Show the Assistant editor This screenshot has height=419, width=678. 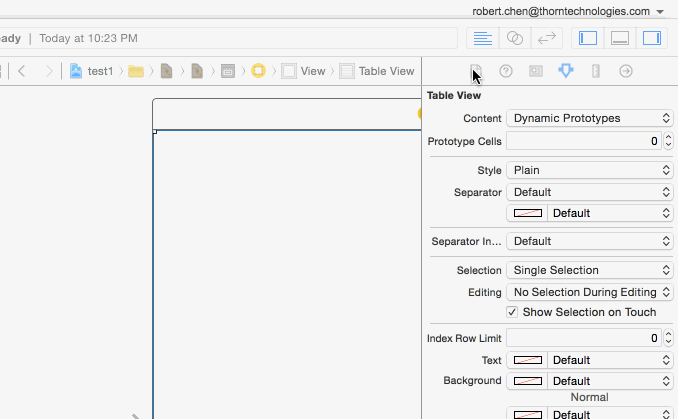(x=515, y=38)
